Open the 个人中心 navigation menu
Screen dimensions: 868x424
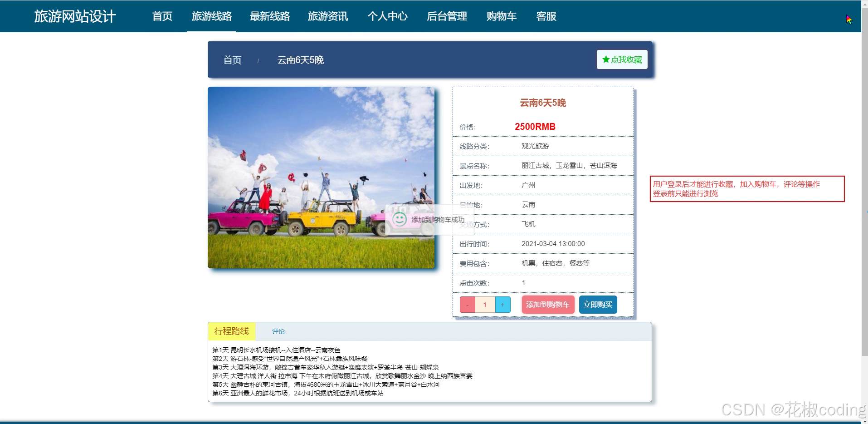388,16
